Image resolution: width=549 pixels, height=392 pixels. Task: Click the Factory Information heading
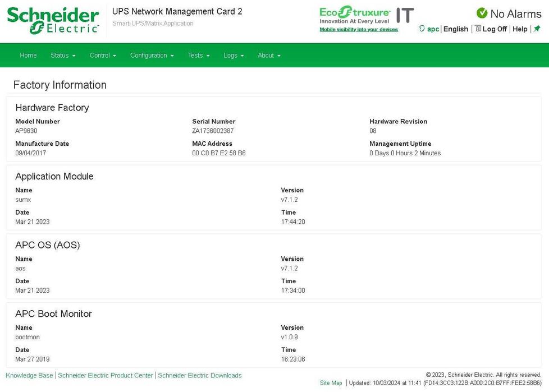tap(60, 85)
